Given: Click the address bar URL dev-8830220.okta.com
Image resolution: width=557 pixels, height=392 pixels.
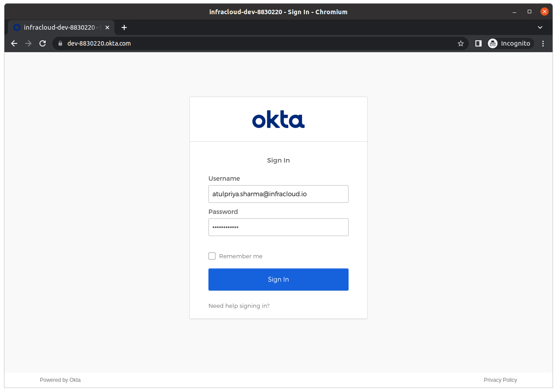Looking at the screenshot, I should point(99,43).
